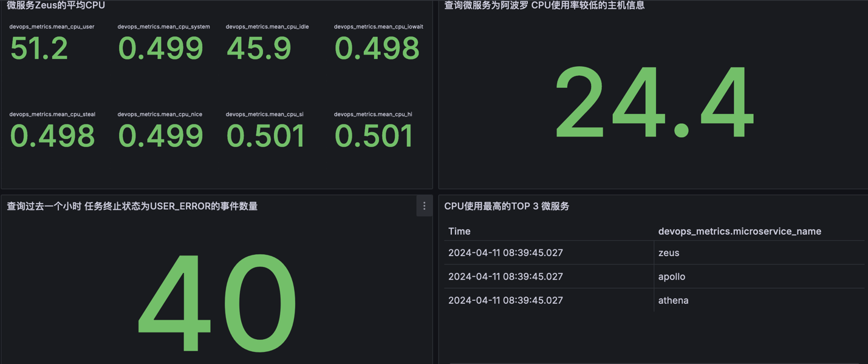Click the mean_cpu_iowait value 0.498

[x=377, y=49]
